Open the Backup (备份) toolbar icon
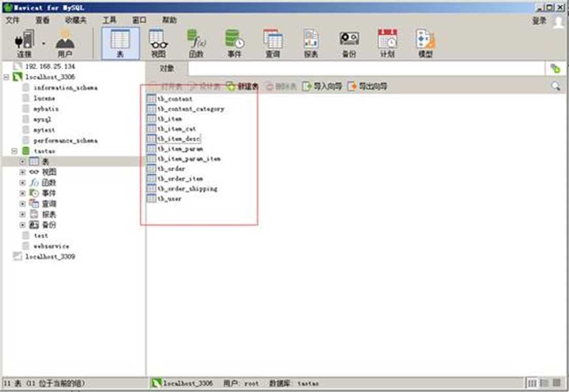 (x=349, y=44)
